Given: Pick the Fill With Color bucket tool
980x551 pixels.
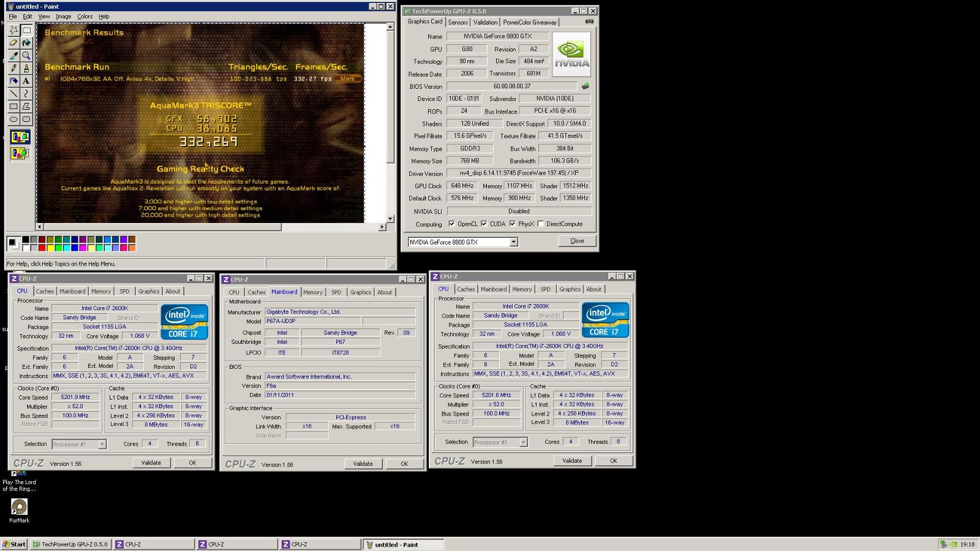Looking at the screenshot, I should 26,42.
